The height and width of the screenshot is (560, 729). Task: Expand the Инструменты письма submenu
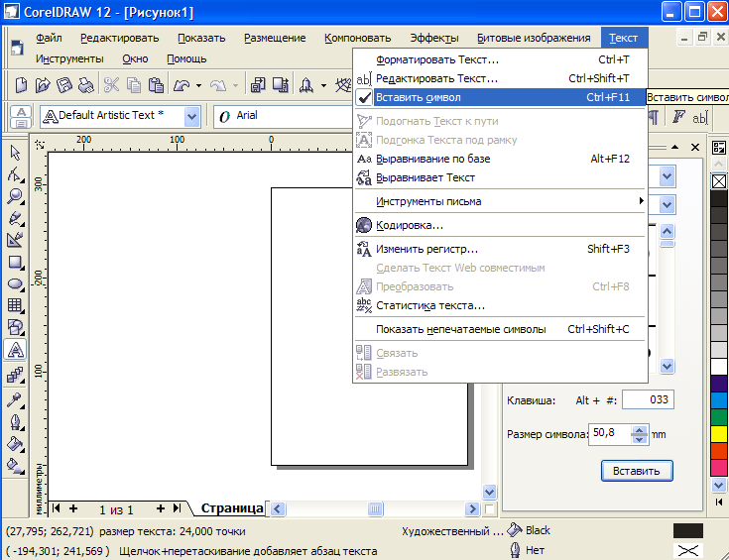tap(500, 201)
